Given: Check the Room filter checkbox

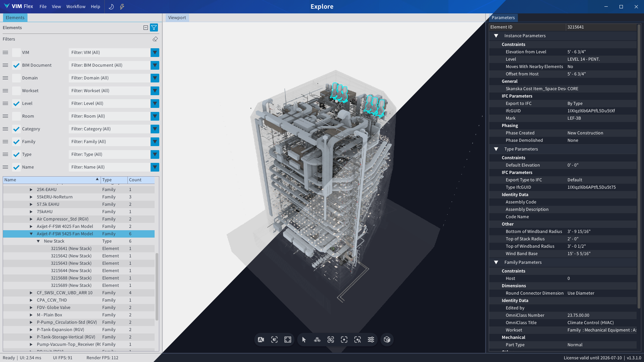Looking at the screenshot, I should 16,116.
